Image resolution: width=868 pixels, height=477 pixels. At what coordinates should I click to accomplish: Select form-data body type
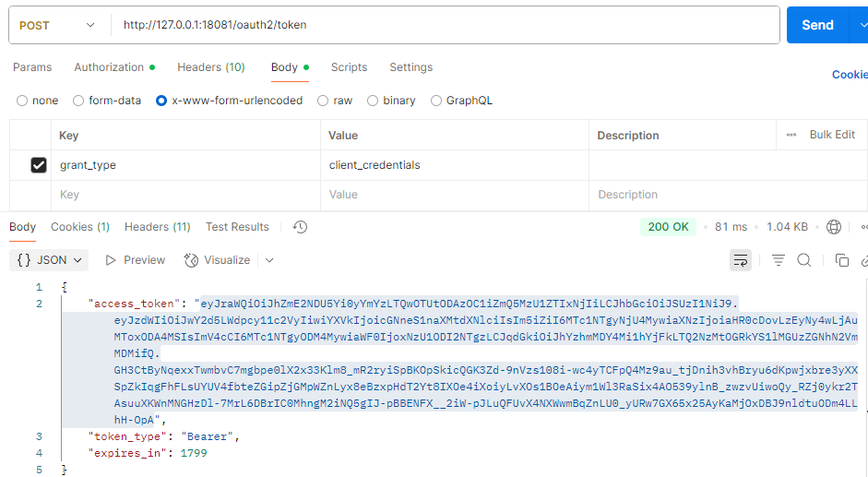(x=78, y=101)
